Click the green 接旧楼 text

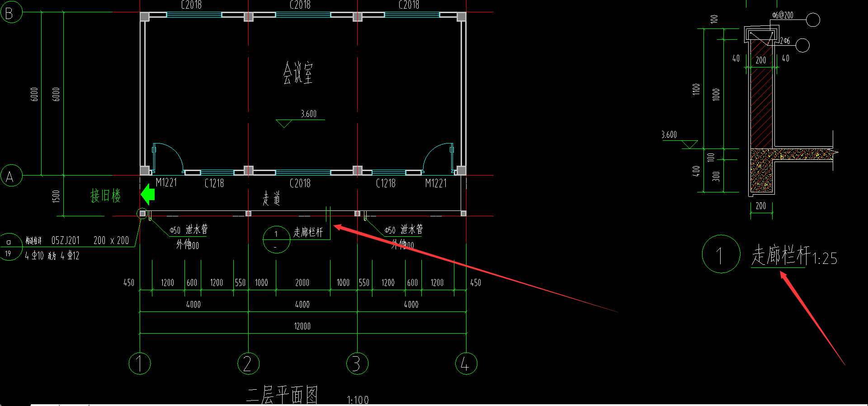click(105, 196)
